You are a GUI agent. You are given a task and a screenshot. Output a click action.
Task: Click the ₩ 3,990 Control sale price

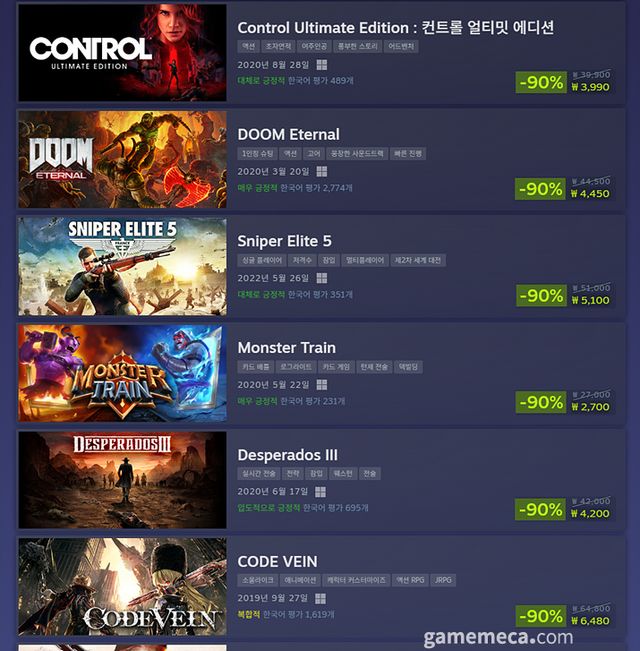pos(590,87)
